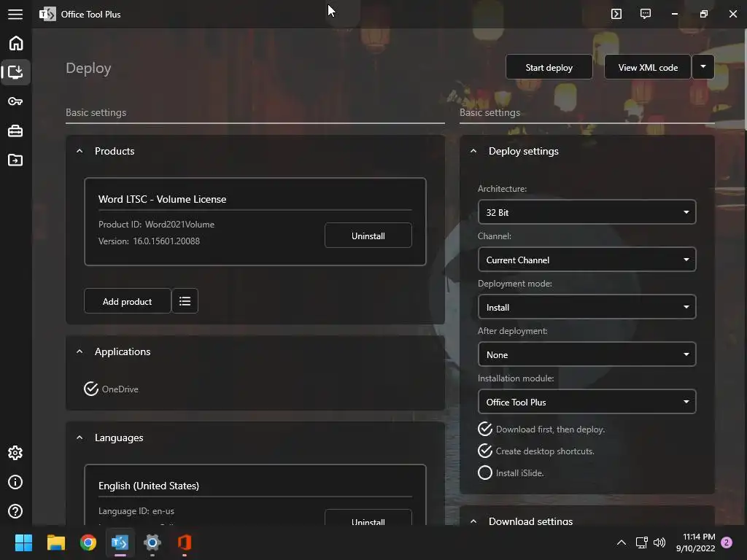747x560 pixels.
Task: Collapse the Products section
Action: (80, 151)
